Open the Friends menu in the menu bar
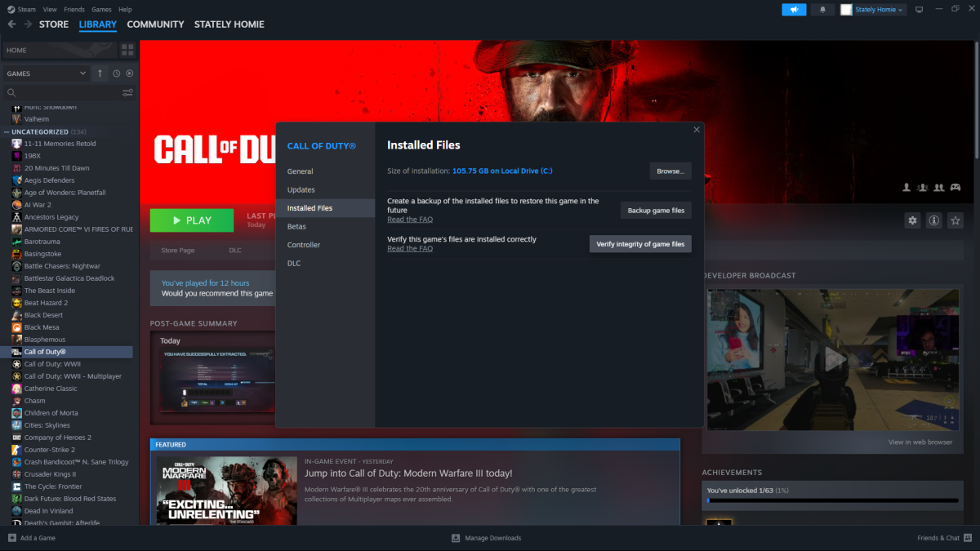 tap(73, 9)
